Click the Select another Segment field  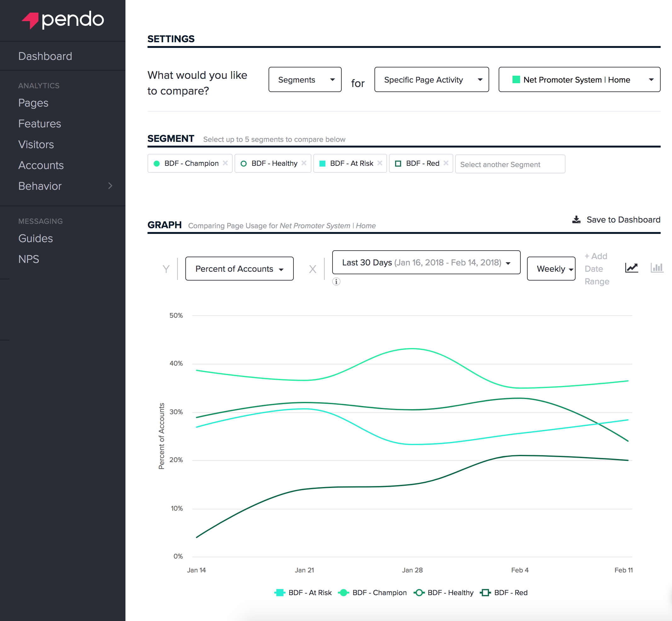tap(510, 164)
